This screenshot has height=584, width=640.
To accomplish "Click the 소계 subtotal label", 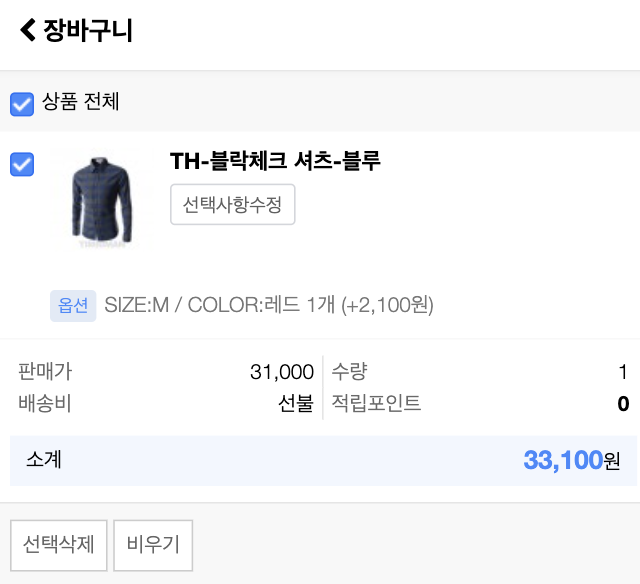I will click(x=45, y=460).
